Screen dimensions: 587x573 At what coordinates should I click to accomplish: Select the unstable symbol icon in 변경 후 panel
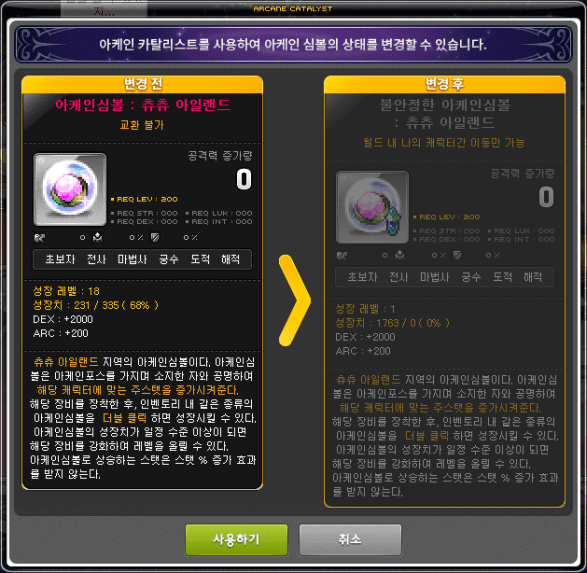372,207
